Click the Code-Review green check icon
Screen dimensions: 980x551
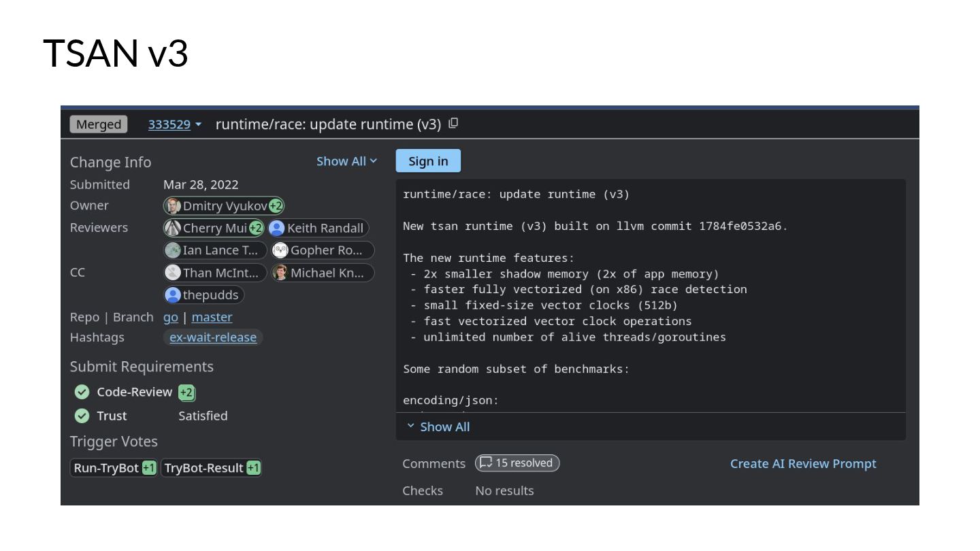pos(82,393)
